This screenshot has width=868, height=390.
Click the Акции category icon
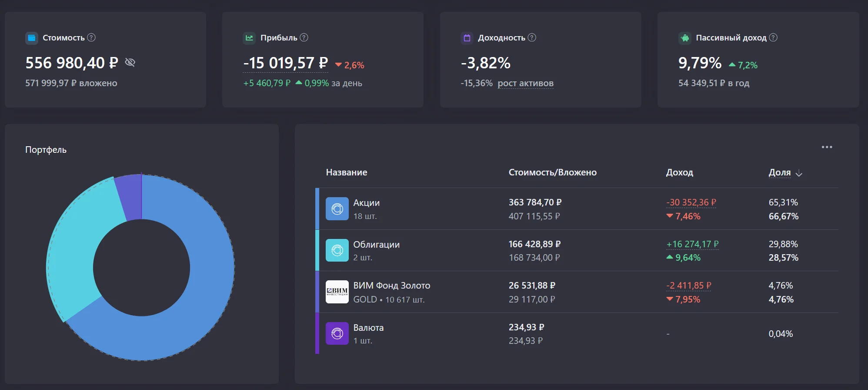(x=337, y=209)
